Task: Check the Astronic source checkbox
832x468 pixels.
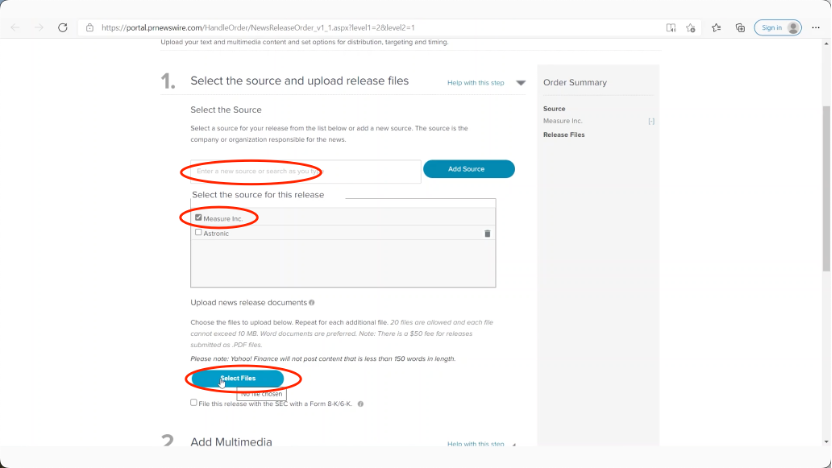Action: [x=199, y=232]
